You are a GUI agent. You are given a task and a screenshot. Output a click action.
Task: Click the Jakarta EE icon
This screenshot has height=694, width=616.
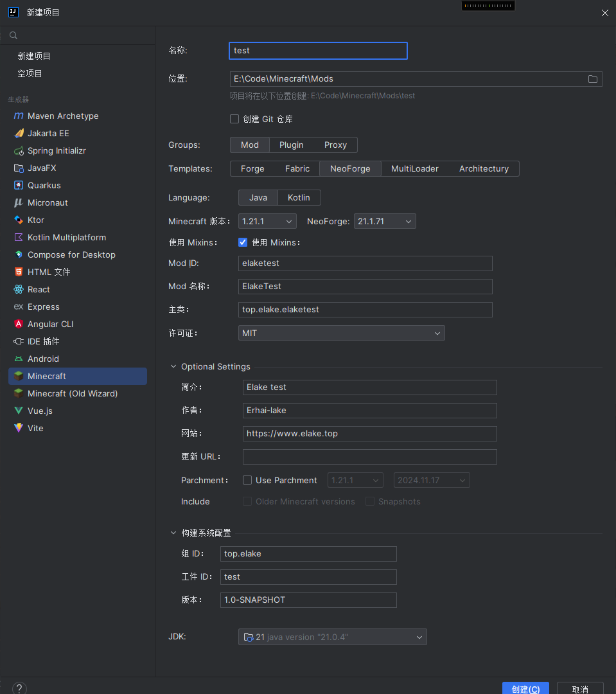(19, 133)
